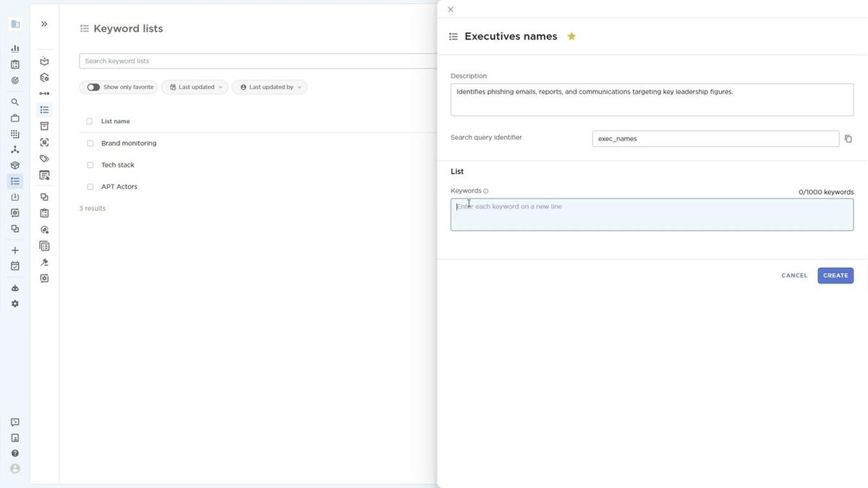Check the Brand monitoring row checkbox

pyautogui.click(x=90, y=143)
